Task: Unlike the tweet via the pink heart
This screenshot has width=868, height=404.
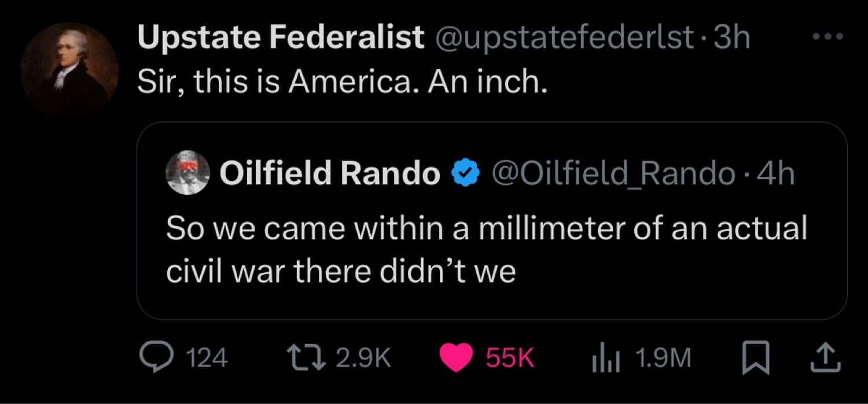Action: pyautogui.click(x=456, y=358)
